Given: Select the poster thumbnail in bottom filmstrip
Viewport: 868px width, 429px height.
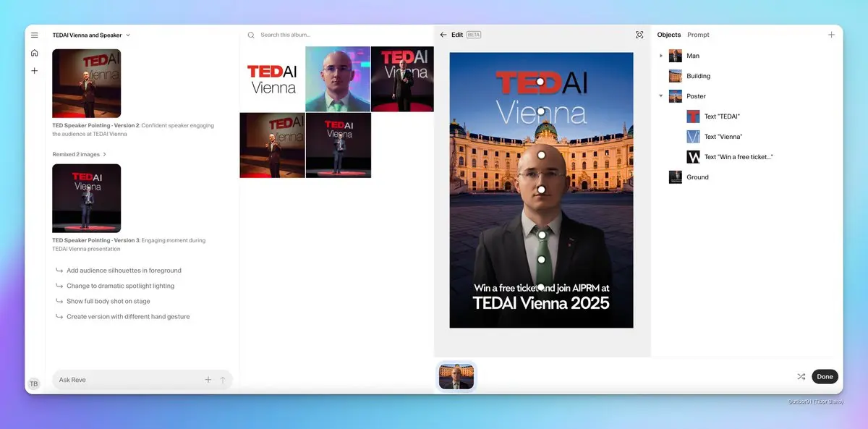Looking at the screenshot, I should click(x=456, y=376).
